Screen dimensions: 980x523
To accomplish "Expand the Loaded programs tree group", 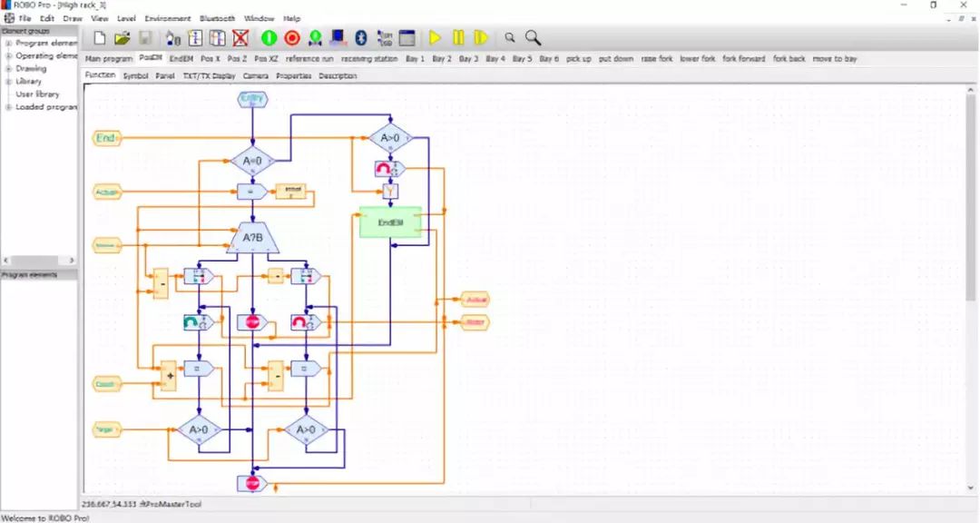I will [x=9, y=107].
